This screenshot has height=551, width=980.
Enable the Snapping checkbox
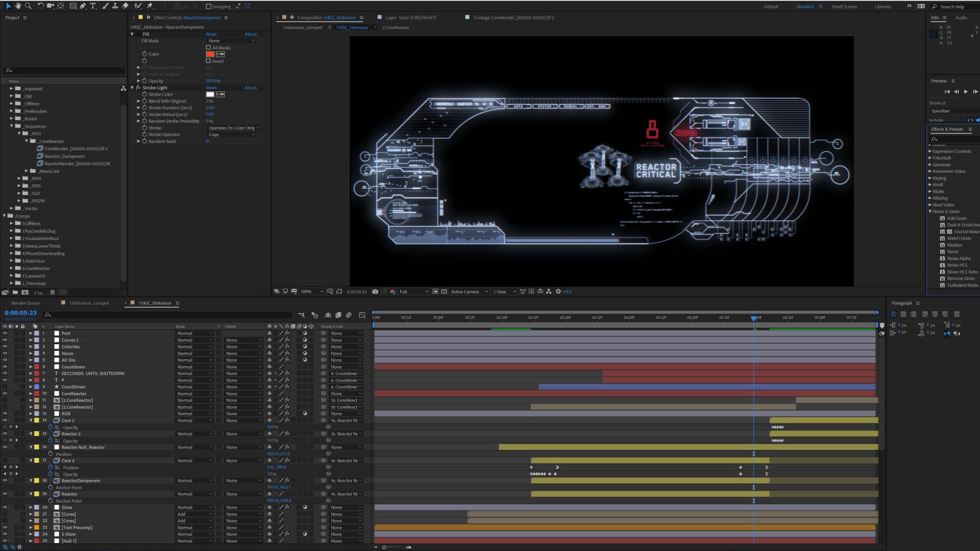pyautogui.click(x=208, y=6)
